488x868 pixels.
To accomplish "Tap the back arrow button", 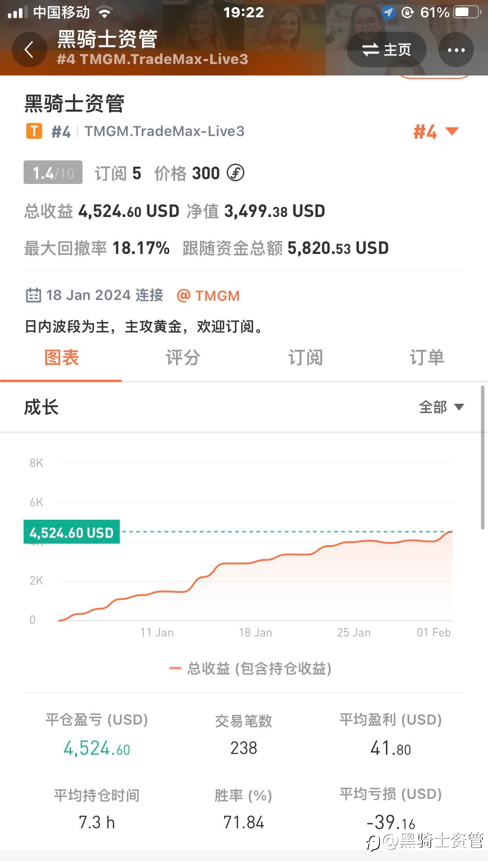I will (29, 50).
